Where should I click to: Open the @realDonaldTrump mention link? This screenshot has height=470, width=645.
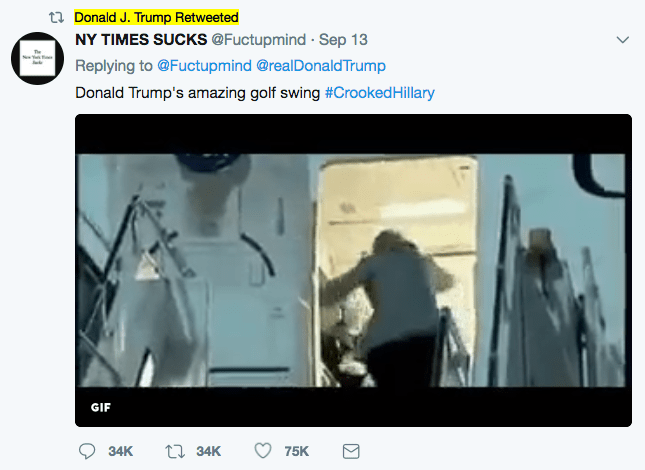point(321,66)
